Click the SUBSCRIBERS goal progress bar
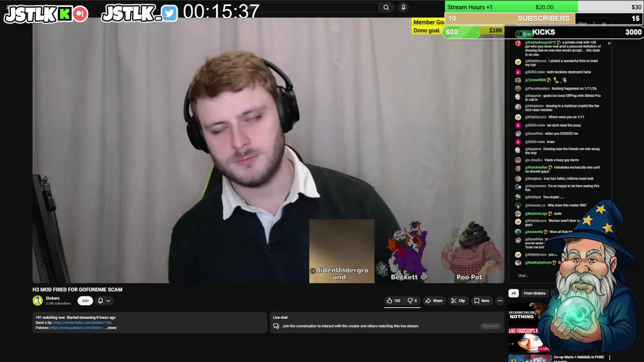The width and height of the screenshot is (644, 362). 543,19
